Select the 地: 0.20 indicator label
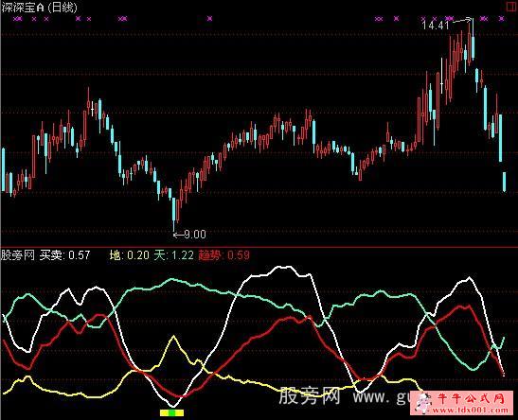 pos(129,255)
